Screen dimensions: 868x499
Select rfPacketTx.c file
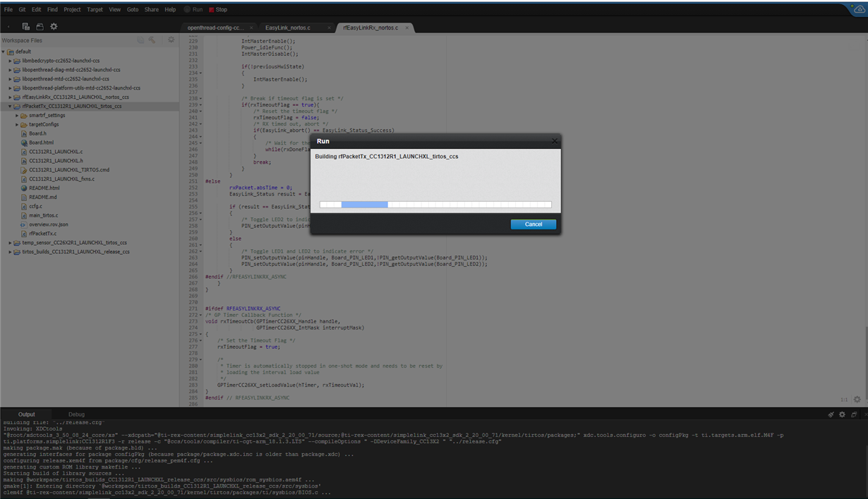pos(43,234)
